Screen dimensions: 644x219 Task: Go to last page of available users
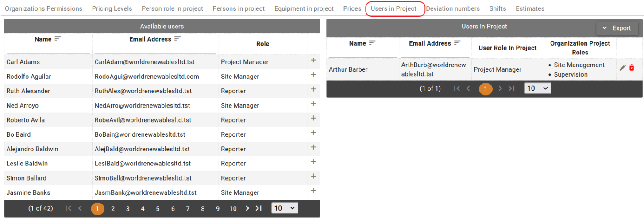pos(259,208)
